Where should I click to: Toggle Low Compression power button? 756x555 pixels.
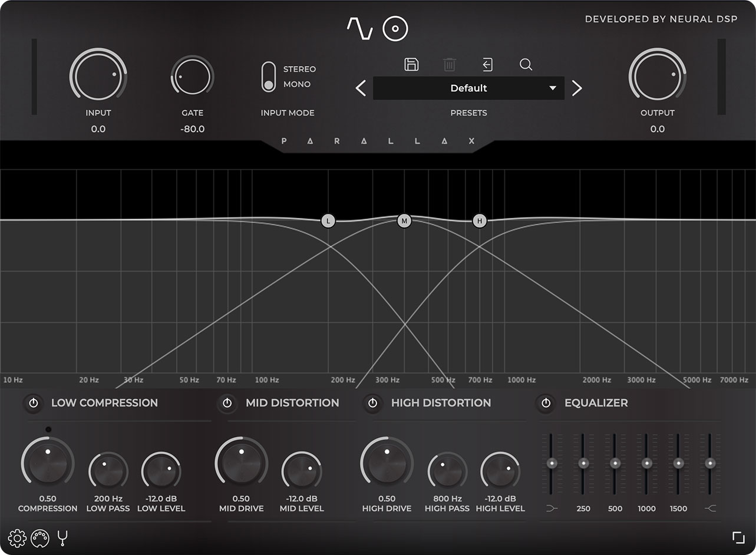[x=34, y=403]
